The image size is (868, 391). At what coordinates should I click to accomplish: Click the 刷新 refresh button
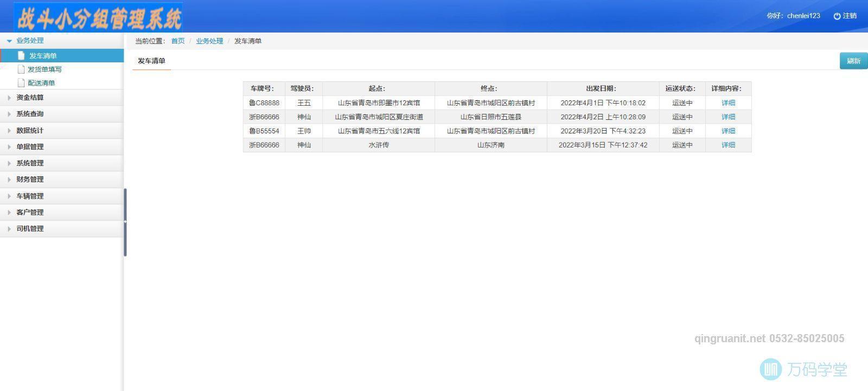click(x=853, y=61)
